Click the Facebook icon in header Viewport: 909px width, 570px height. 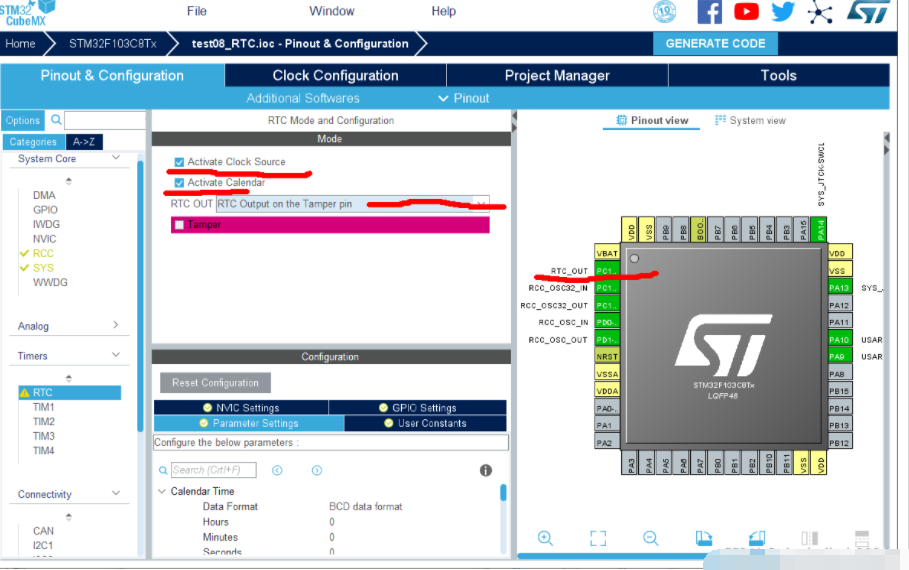coord(710,12)
